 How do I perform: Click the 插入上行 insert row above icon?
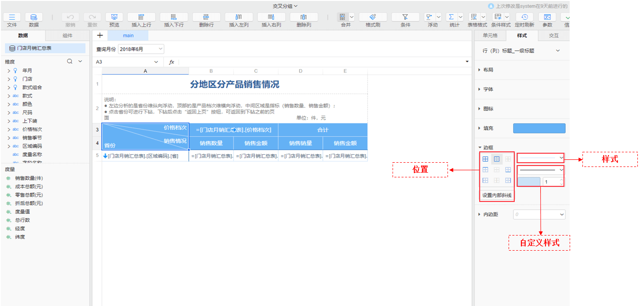pos(141,17)
